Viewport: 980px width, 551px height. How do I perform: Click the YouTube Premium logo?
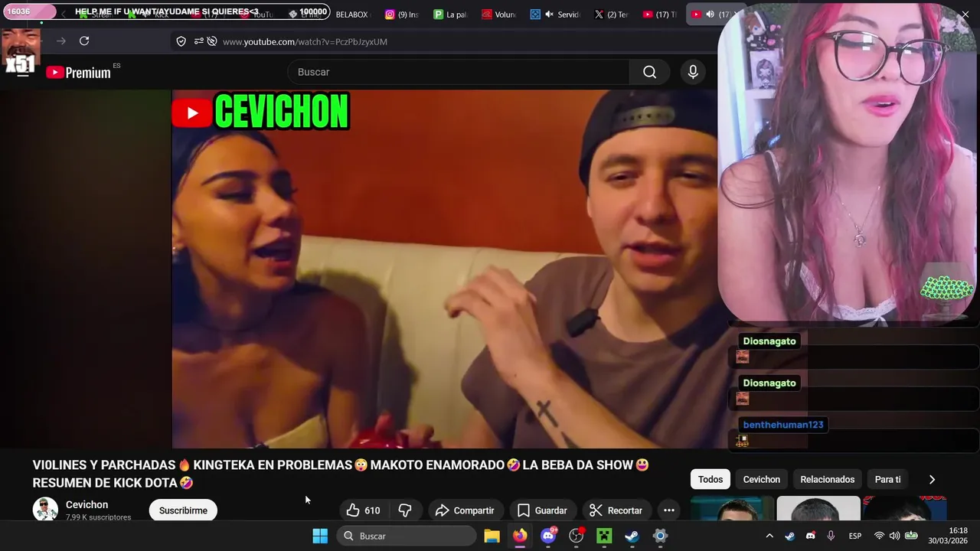[78, 73]
